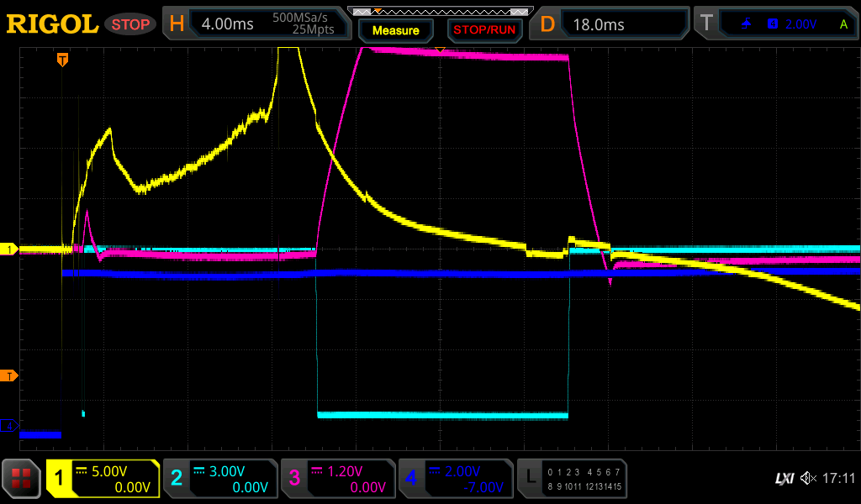
Task: Toggle channel 1 with 5.00V scale
Action: tap(103, 479)
